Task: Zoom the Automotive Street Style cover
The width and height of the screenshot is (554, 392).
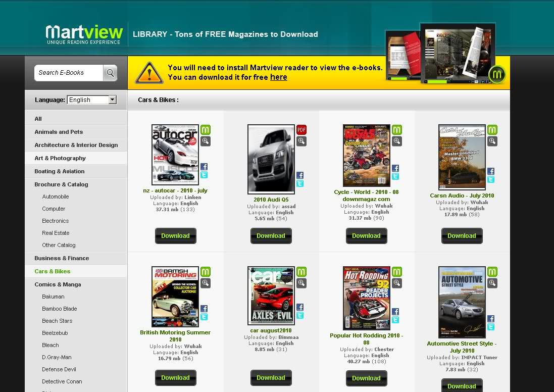Action: tap(492, 283)
